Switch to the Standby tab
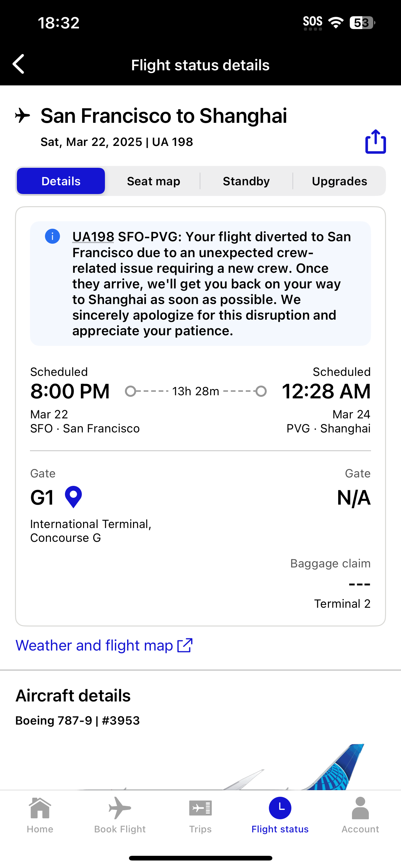Screen dimensions: 401x868 click(246, 181)
